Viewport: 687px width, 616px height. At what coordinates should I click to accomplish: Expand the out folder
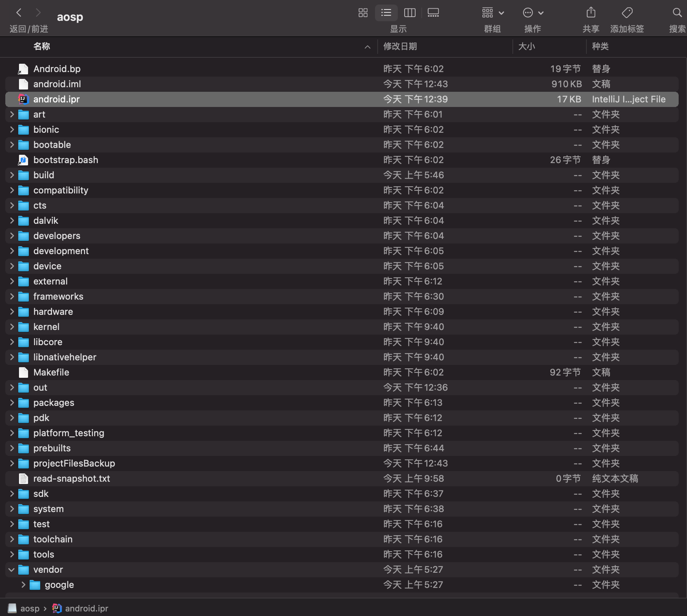(12, 387)
